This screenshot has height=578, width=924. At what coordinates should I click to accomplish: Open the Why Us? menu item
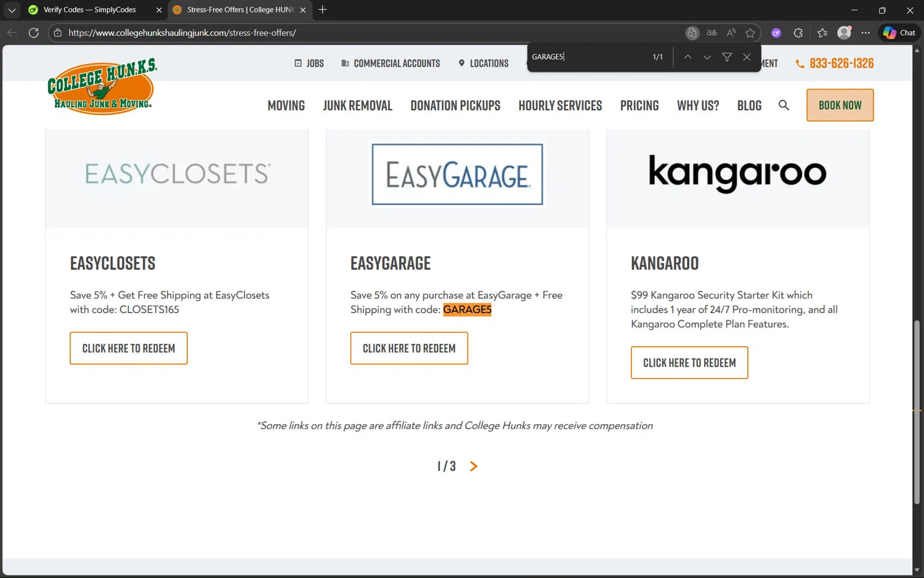point(698,105)
